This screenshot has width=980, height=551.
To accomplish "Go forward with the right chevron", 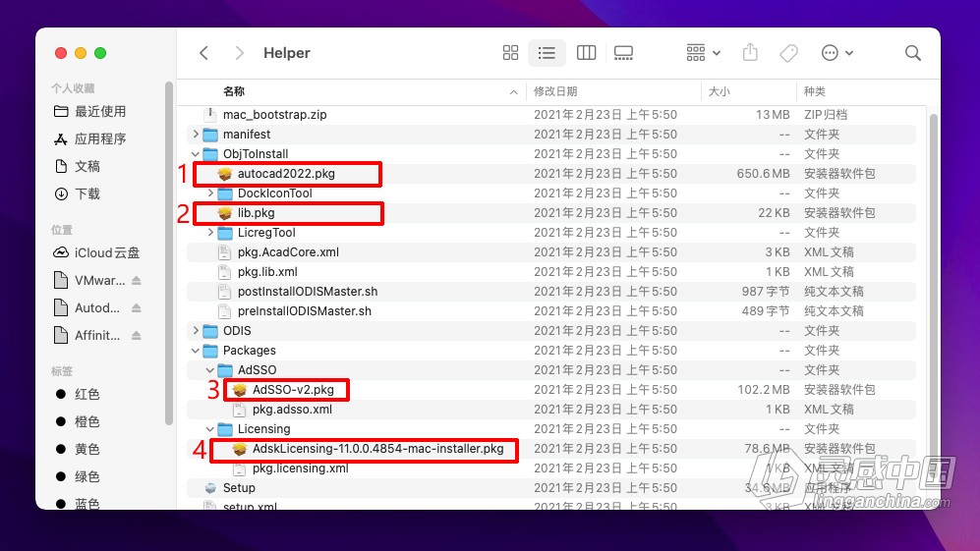I will point(239,53).
